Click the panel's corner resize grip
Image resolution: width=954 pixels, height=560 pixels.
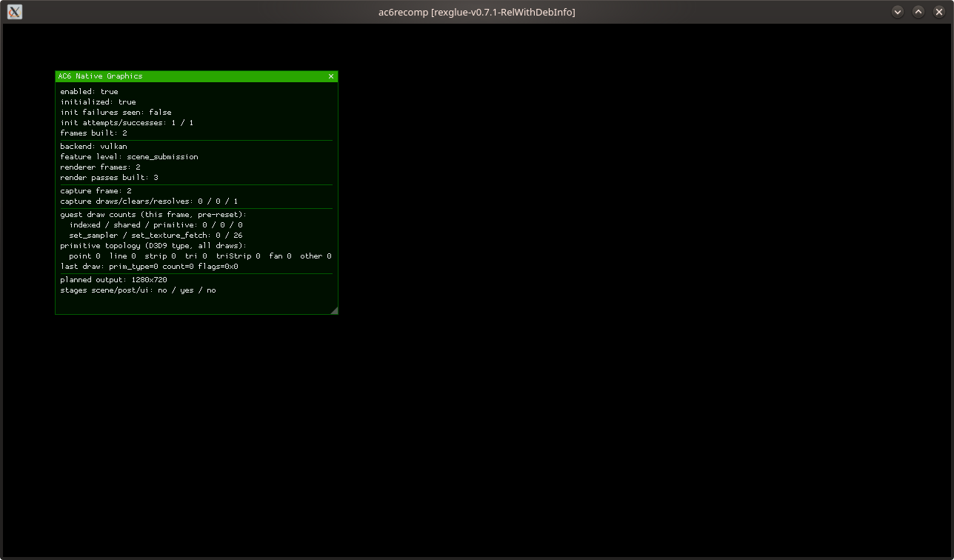pyautogui.click(x=334, y=310)
